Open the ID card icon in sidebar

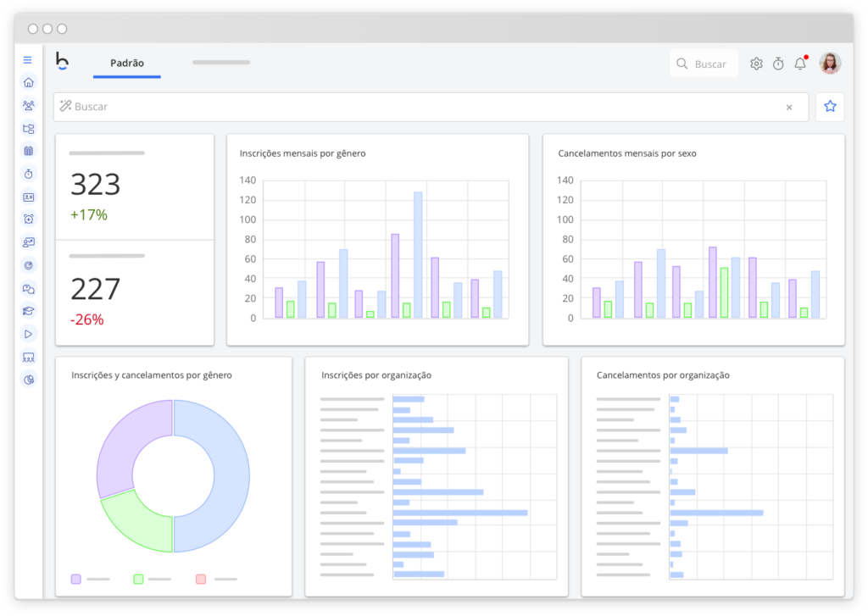click(29, 197)
